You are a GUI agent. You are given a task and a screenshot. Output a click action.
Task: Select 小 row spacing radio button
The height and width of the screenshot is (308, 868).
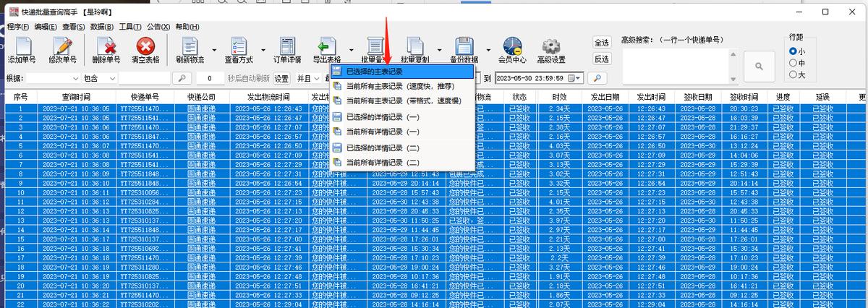point(793,51)
